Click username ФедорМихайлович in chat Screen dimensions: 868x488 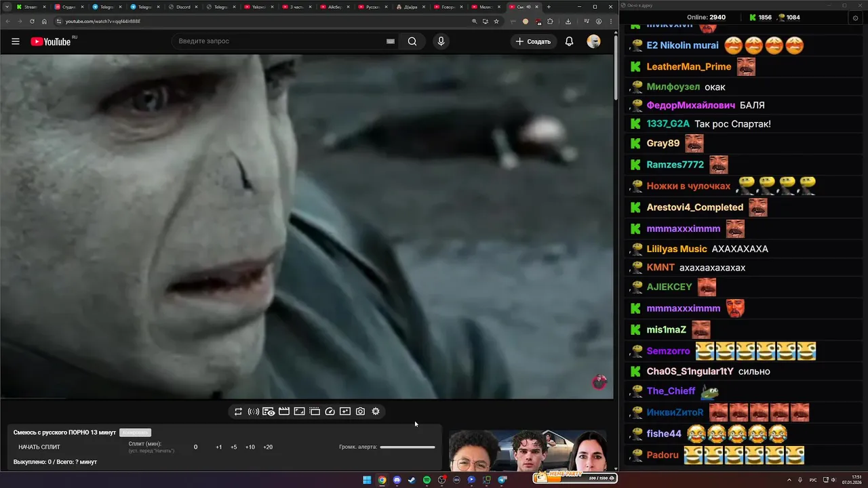tap(691, 105)
